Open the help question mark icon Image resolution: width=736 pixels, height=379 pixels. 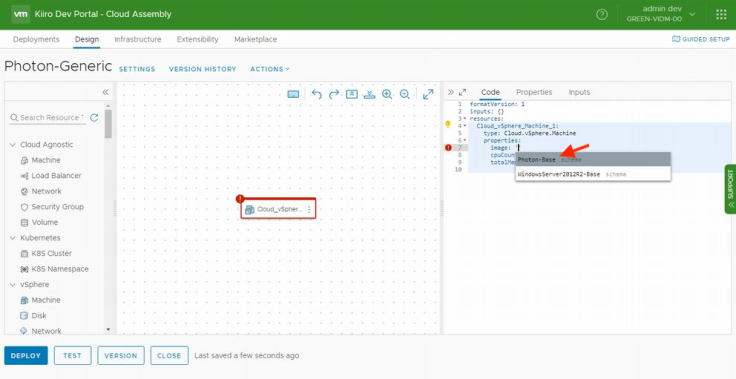click(x=602, y=15)
